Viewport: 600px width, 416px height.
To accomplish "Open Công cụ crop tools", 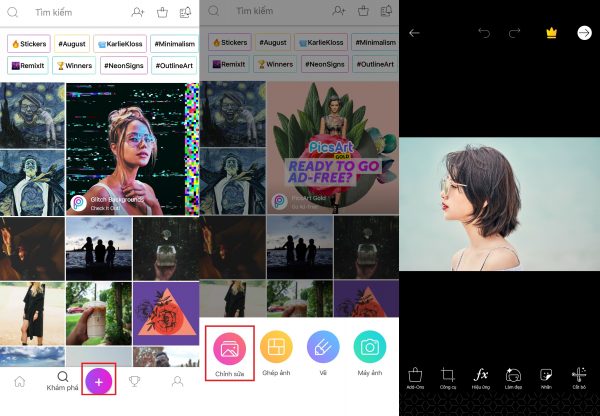I will [x=448, y=378].
